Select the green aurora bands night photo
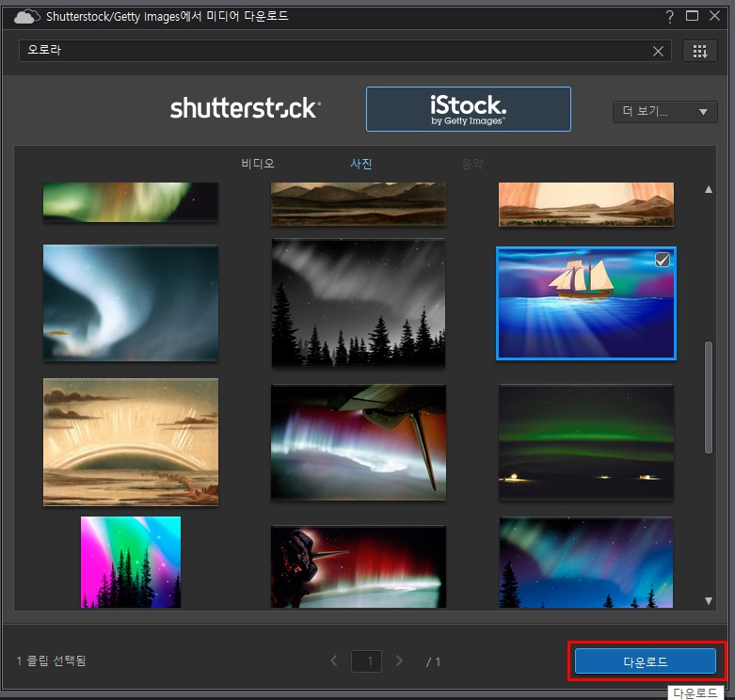Image resolution: width=735 pixels, height=700 pixels. point(586,442)
